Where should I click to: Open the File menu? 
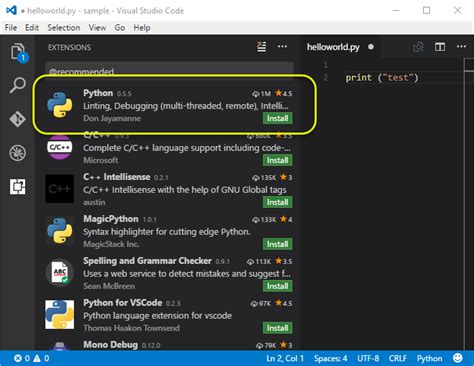tap(11, 28)
